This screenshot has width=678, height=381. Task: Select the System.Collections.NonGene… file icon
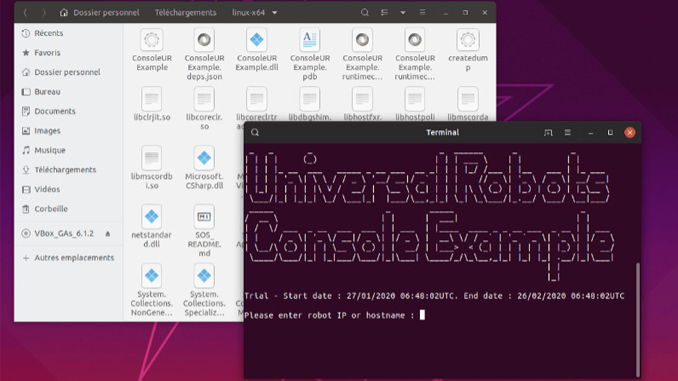pyautogui.click(x=152, y=276)
